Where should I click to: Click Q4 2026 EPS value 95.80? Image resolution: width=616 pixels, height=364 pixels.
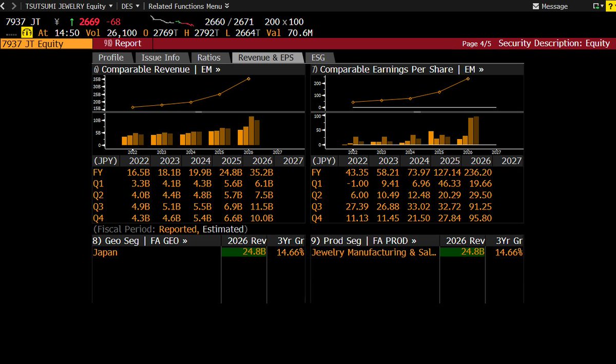pos(481,218)
